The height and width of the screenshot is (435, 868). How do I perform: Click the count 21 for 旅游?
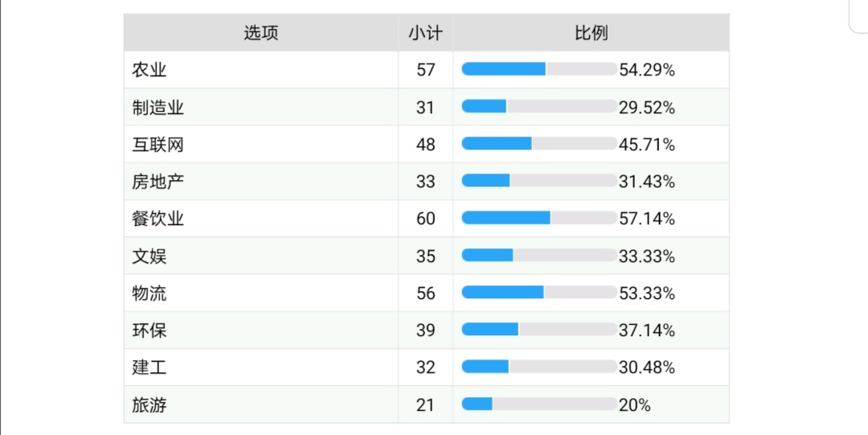click(x=426, y=405)
